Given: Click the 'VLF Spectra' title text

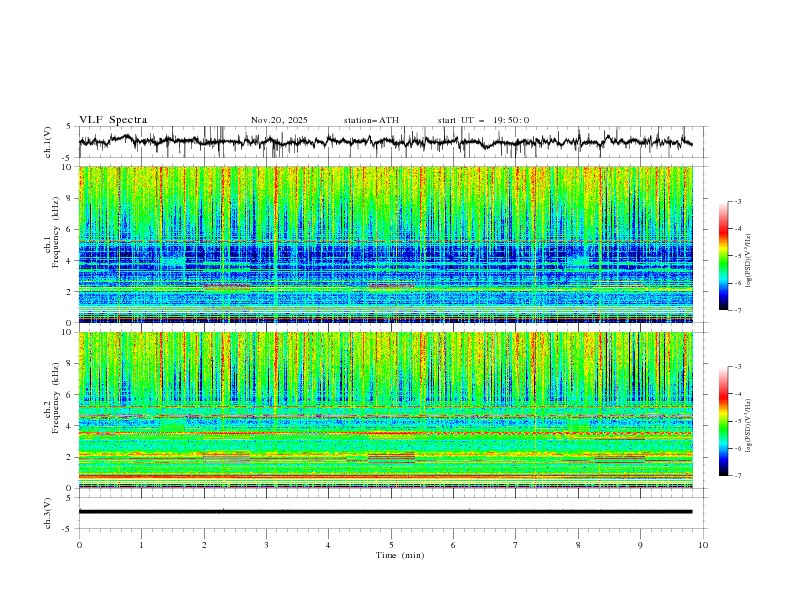Looking at the screenshot, I should (113, 120).
